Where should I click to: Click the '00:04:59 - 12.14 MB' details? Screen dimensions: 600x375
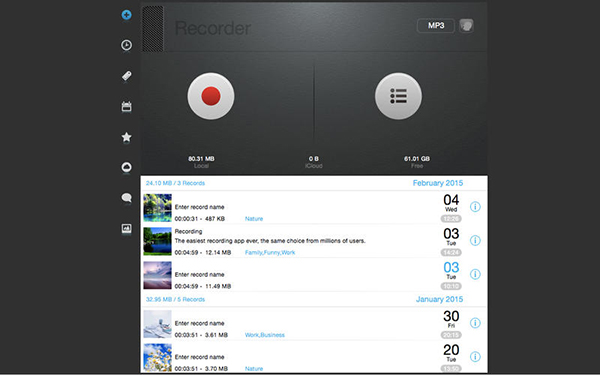(x=203, y=253)
